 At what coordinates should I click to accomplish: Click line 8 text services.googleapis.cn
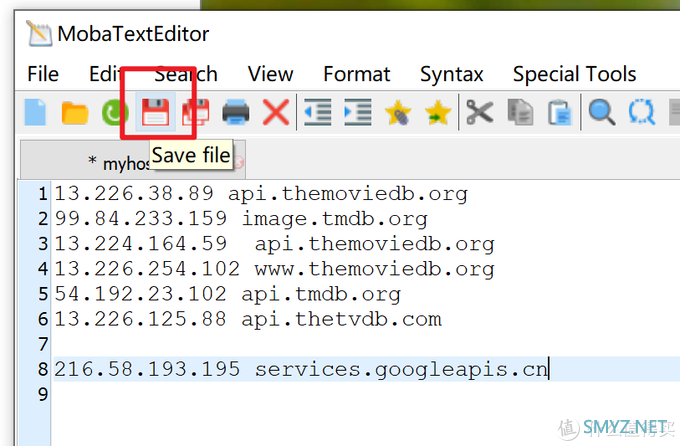pos(401,370)
